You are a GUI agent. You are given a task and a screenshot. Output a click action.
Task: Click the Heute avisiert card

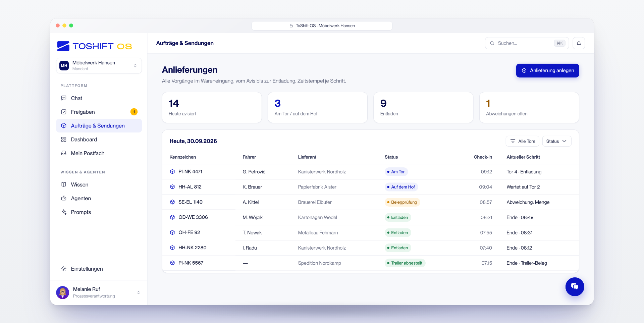(212, 108)
